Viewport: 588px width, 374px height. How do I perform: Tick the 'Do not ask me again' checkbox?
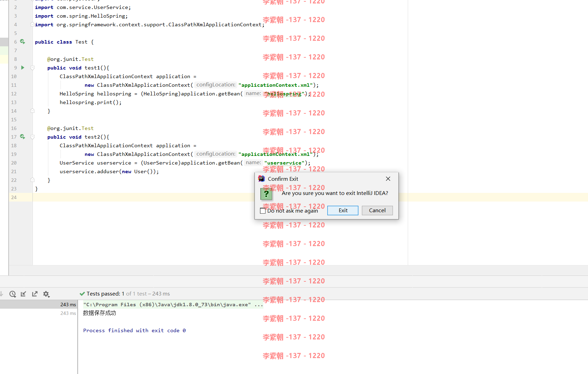coord(263,211)
